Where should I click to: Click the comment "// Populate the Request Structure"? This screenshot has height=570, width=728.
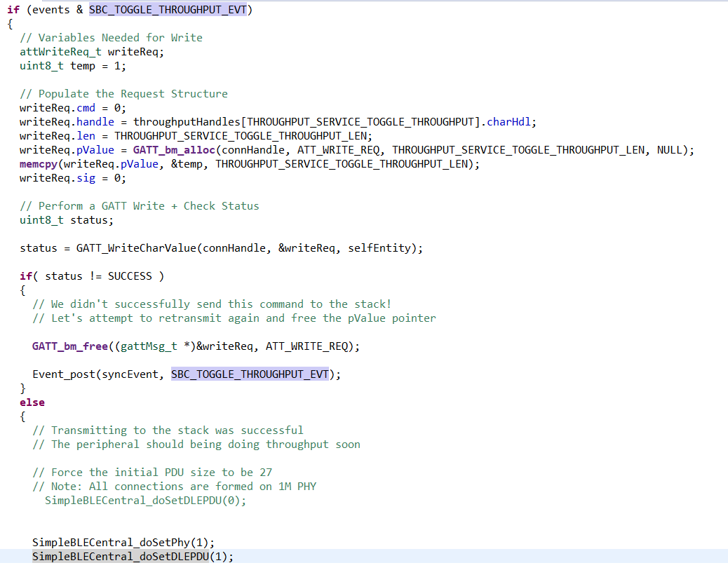123,94
